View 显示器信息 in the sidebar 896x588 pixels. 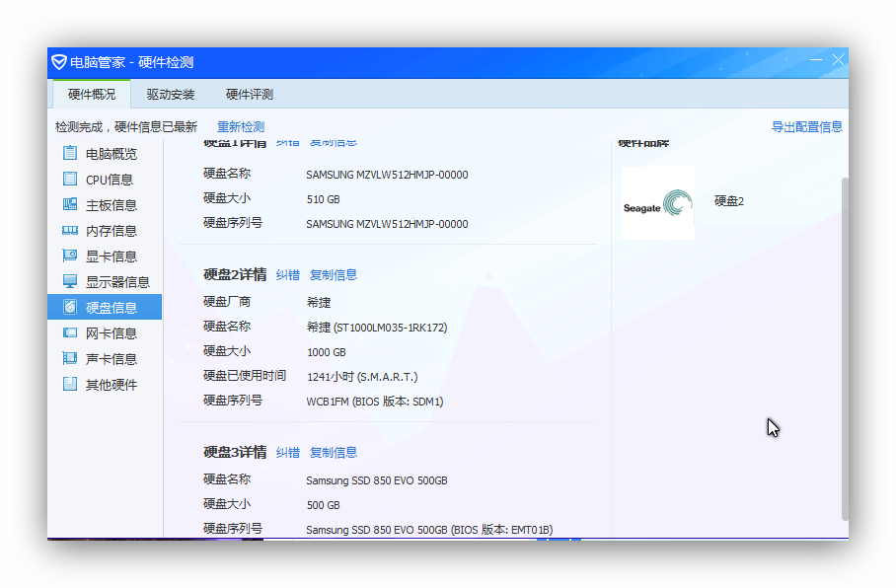(106, 282)
